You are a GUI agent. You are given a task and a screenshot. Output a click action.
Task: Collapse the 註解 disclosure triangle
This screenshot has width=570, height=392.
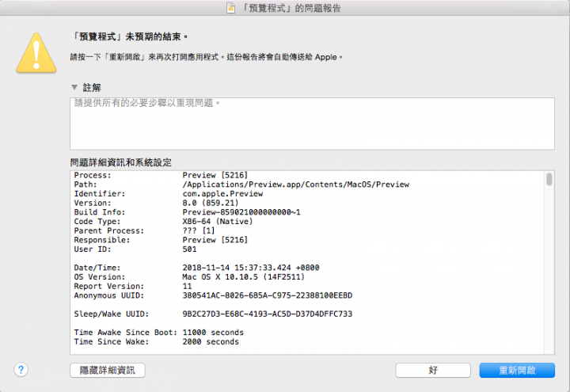click(x=74, y=87)
